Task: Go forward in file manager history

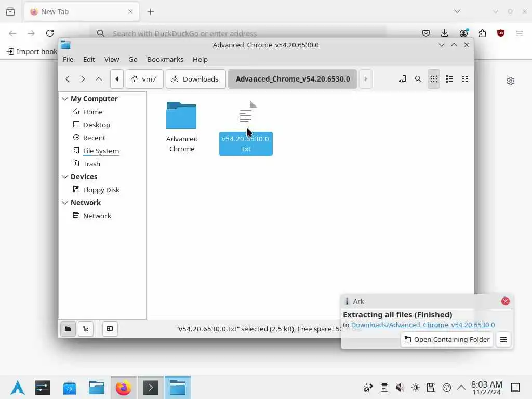Action: pyautogui.click(x=83, y=79)
